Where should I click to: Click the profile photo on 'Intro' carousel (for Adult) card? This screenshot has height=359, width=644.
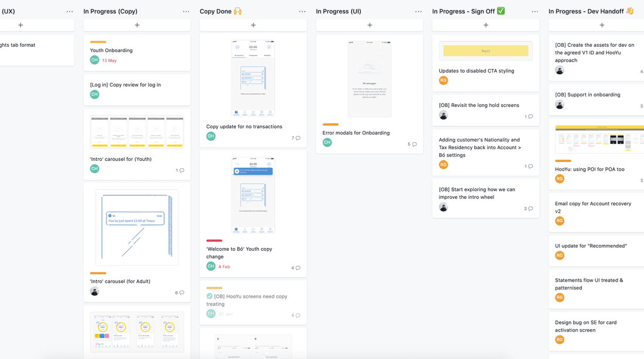[x=94, y=291]
